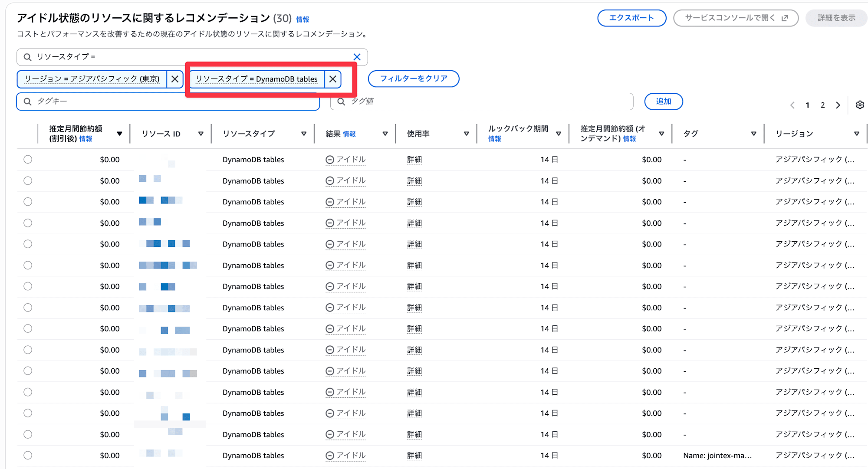Focus the タグ値 input field
The height and width of the screenshot is (469, 868).
tap(482, 102)
